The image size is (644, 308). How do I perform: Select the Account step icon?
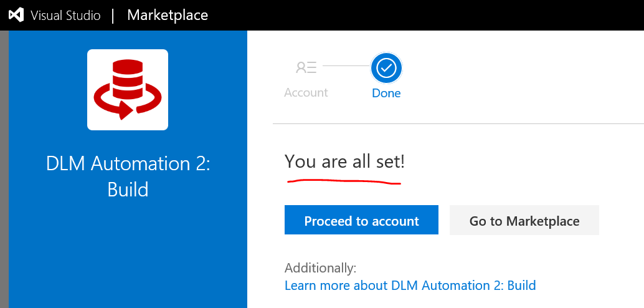tap(306, 67)
